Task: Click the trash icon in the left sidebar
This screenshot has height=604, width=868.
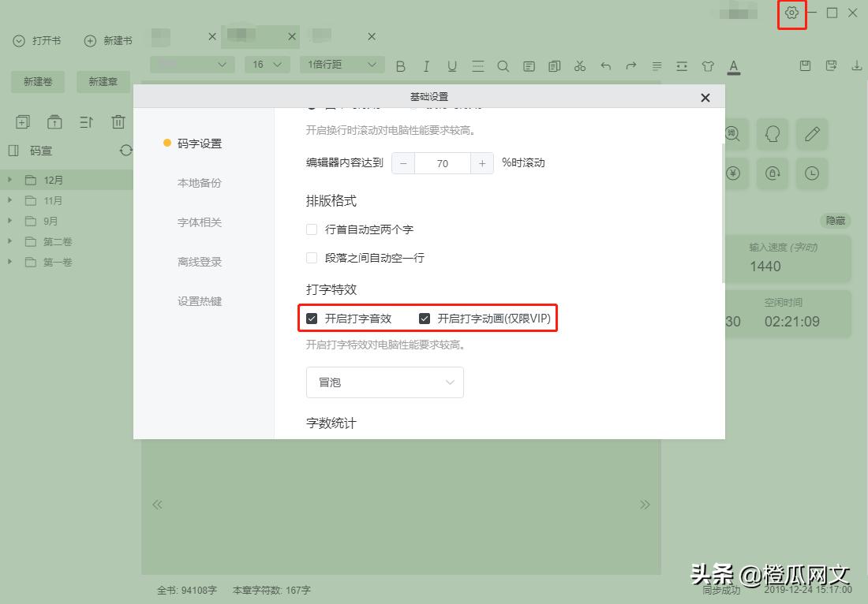Action: [x=118, y=121]
